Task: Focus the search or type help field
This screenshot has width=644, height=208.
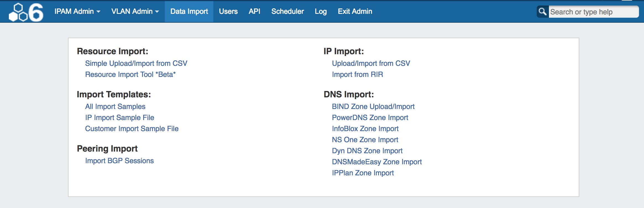Action: point(593,12)
